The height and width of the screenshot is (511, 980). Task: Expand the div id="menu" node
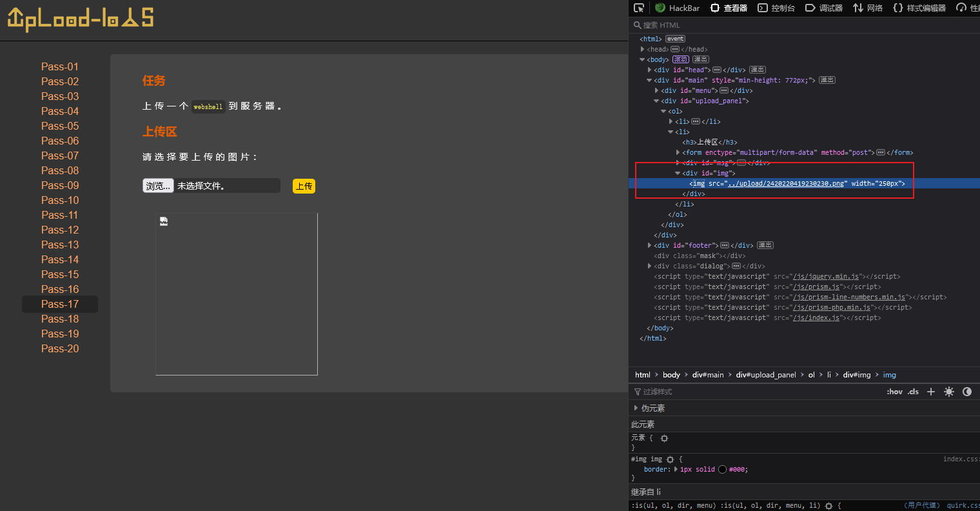[657, 90]
